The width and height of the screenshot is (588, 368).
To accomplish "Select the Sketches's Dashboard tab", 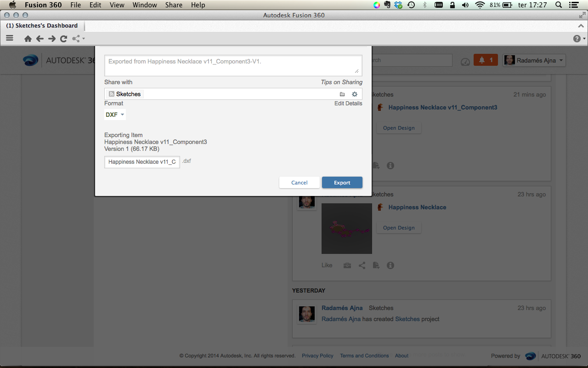I will tap(42, 26).
